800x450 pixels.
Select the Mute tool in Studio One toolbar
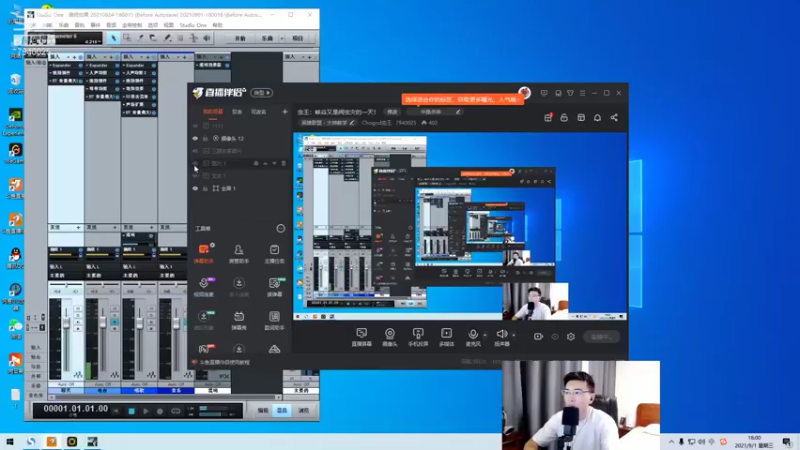coord(181,38)
